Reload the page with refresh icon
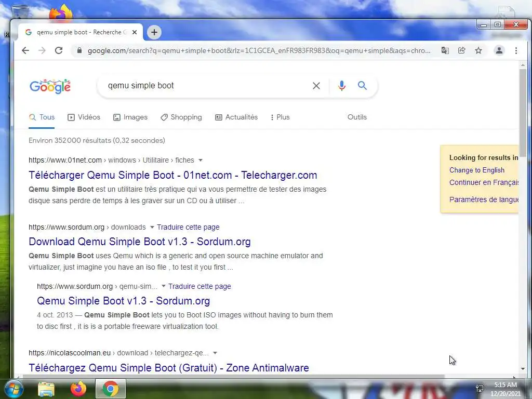Image resolution: width=532 pixels, height=399 pixels. coord(59,50)
